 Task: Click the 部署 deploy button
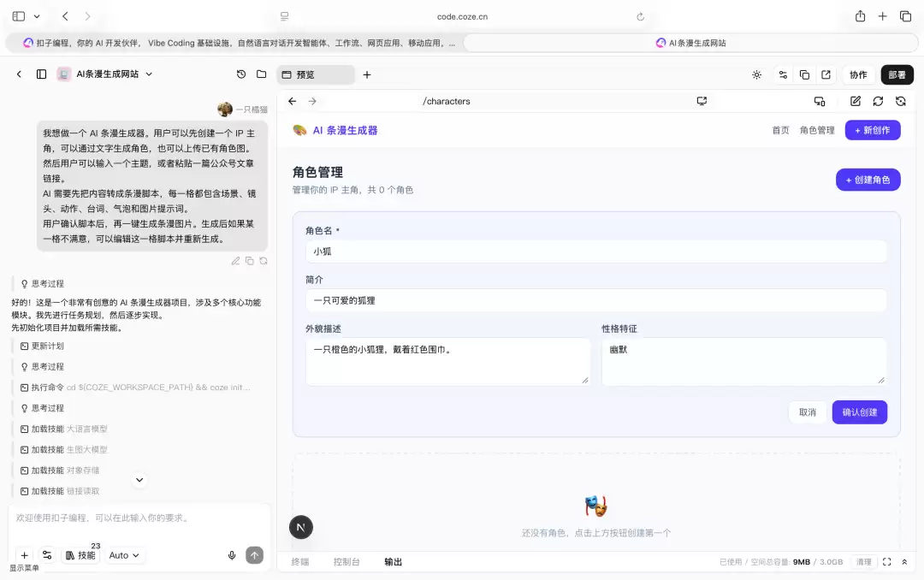click(x=897, y=75)
